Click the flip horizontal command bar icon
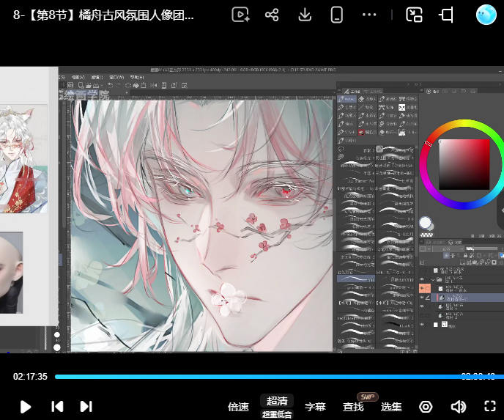504x420 pixels. pos(154,85)
